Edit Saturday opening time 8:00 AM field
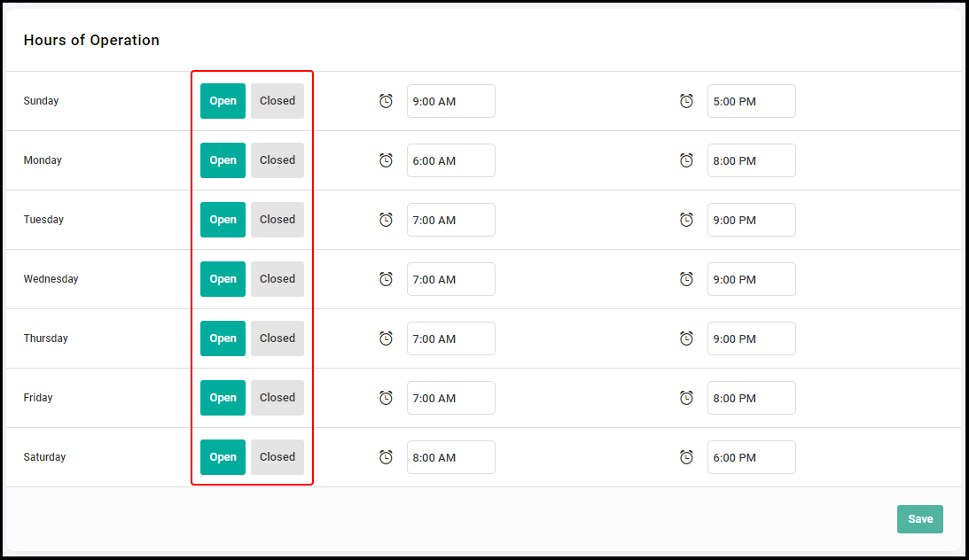969x560 pixels. point(451,456)
